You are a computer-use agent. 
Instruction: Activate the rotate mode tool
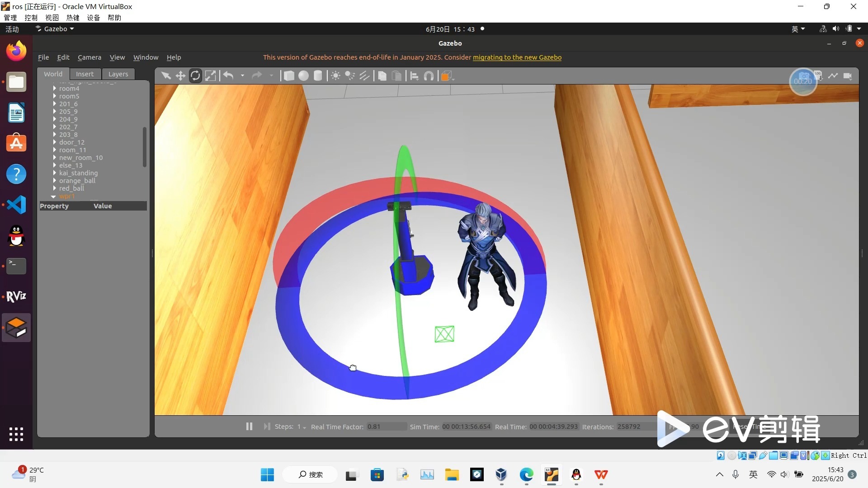tap(195, 76)
